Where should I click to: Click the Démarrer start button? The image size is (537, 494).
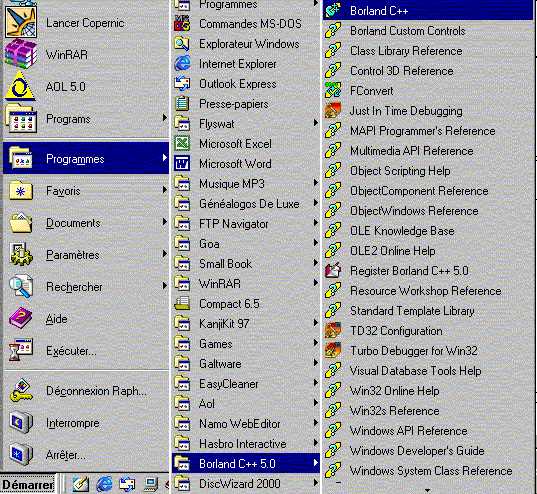coord(28,484)
